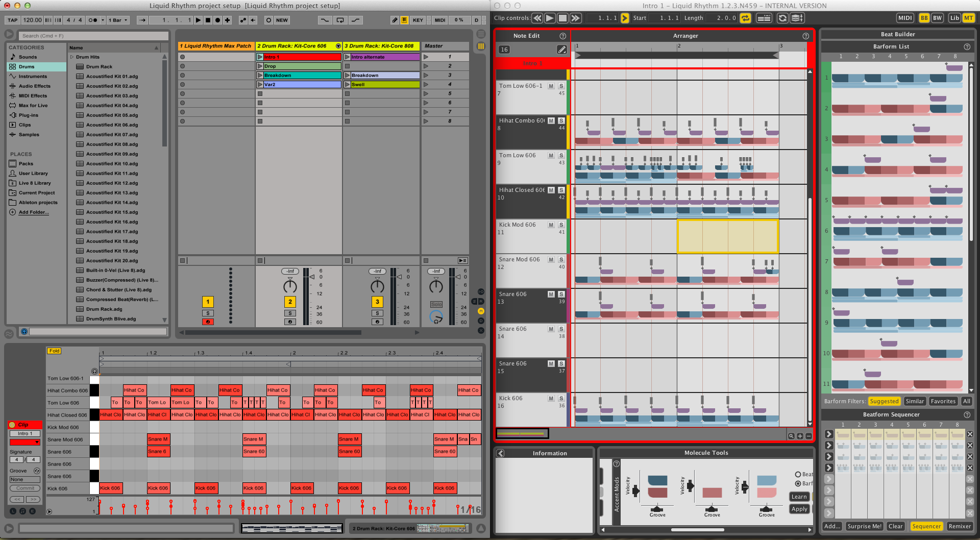Enable arrangement record in Ableton transport
This screenshot has width=980, height=540.
click(217, 20)
